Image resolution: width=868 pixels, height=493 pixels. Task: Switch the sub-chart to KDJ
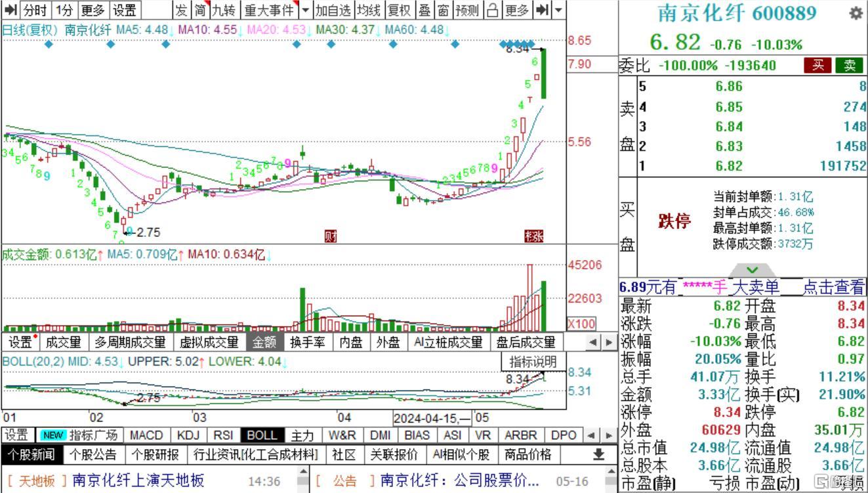tap(189, 435)
